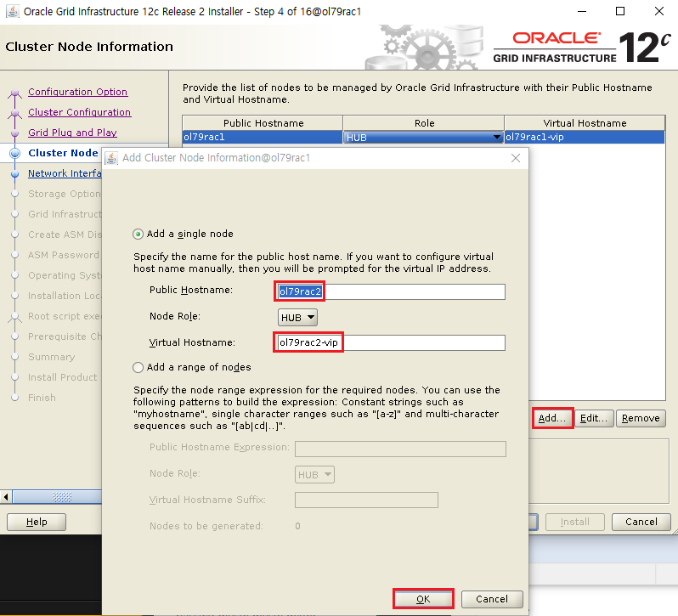The height and width of the screenshot is (616, 678).
Task: Go to the Cluster Configuration step
Action: pyautogui.click(x=80, y=112)
